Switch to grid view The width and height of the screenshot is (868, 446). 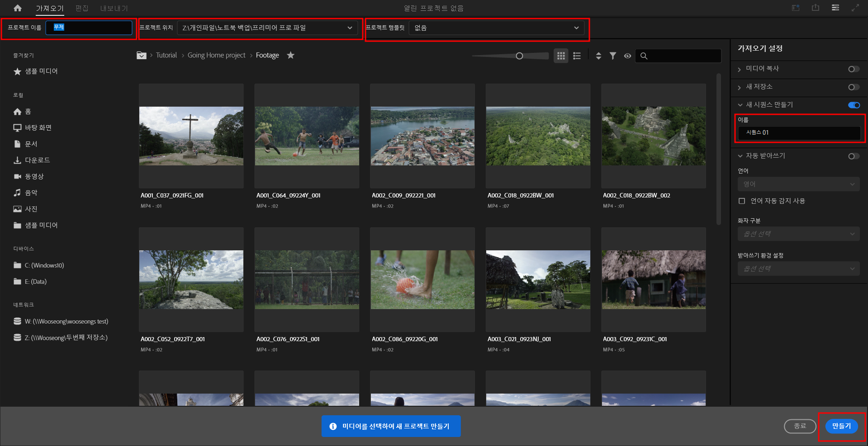(x=561, y=56)
